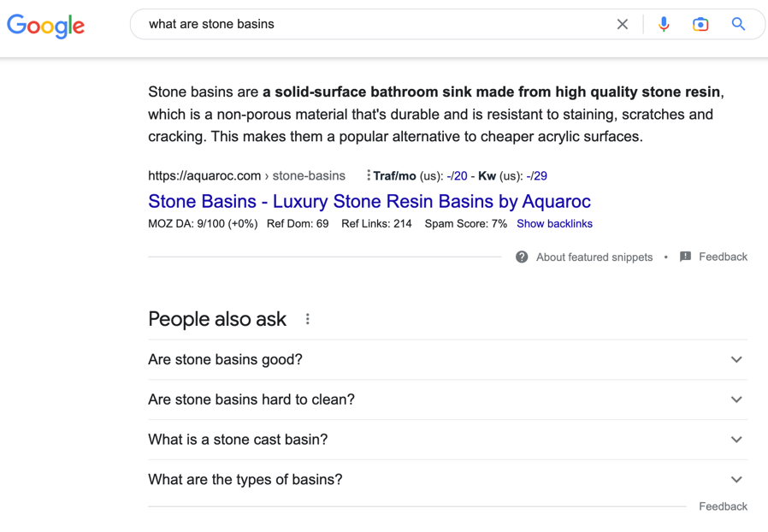Open the Traf/mo '-/20' value link
The width and height of the screenshot is (768, 532).
coord(457,176)
